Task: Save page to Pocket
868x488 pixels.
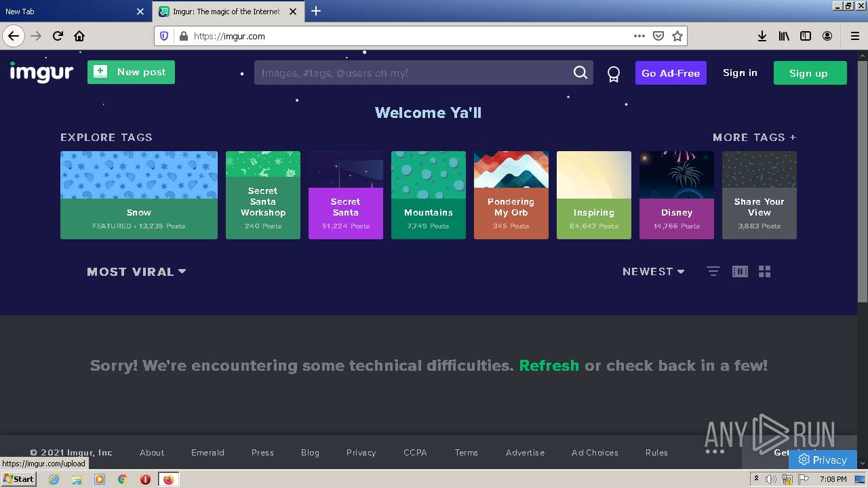Action: click(x=658, y=36)
